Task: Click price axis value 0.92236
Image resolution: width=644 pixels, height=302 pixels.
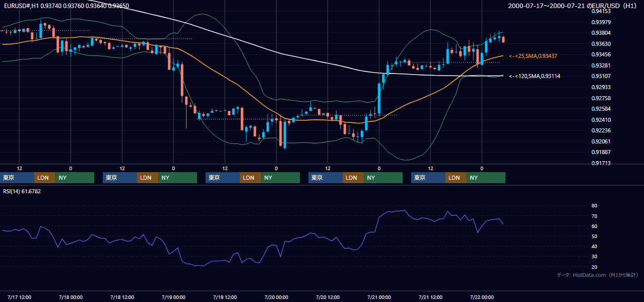Action: click(601, 130)
